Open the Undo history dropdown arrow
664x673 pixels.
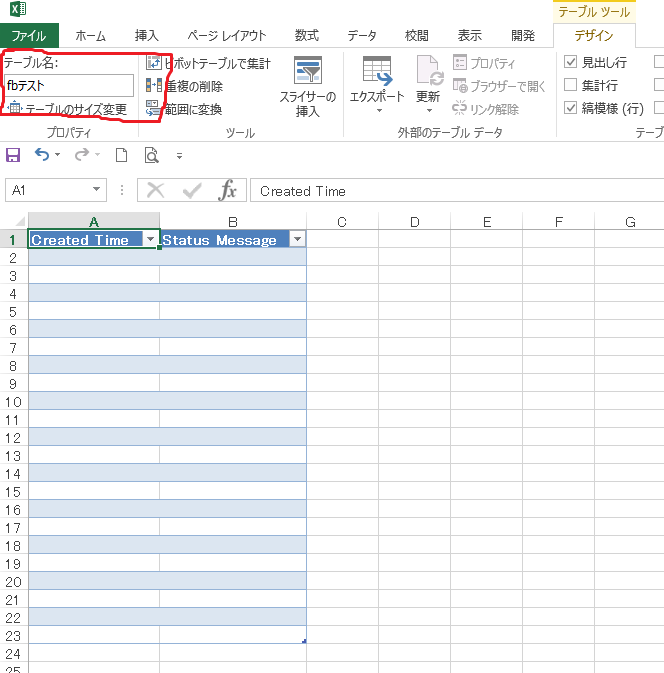point(58,155)
